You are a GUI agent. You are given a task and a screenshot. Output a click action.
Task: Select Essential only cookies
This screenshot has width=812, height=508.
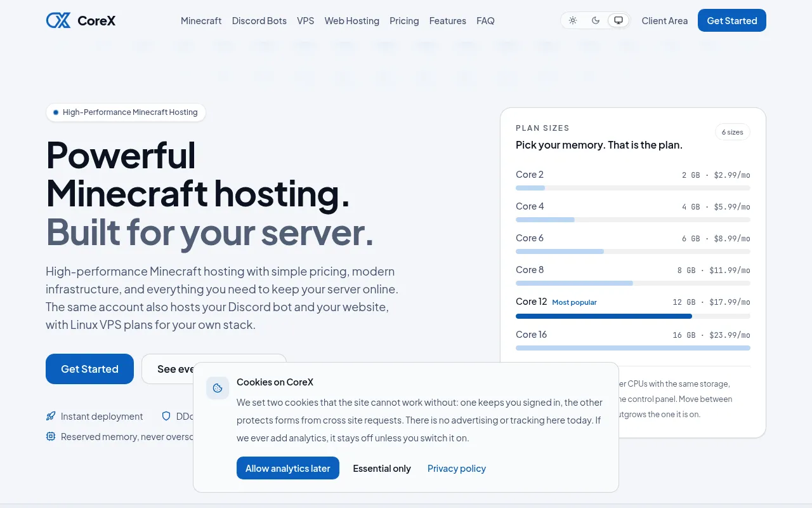pos(382,468)
